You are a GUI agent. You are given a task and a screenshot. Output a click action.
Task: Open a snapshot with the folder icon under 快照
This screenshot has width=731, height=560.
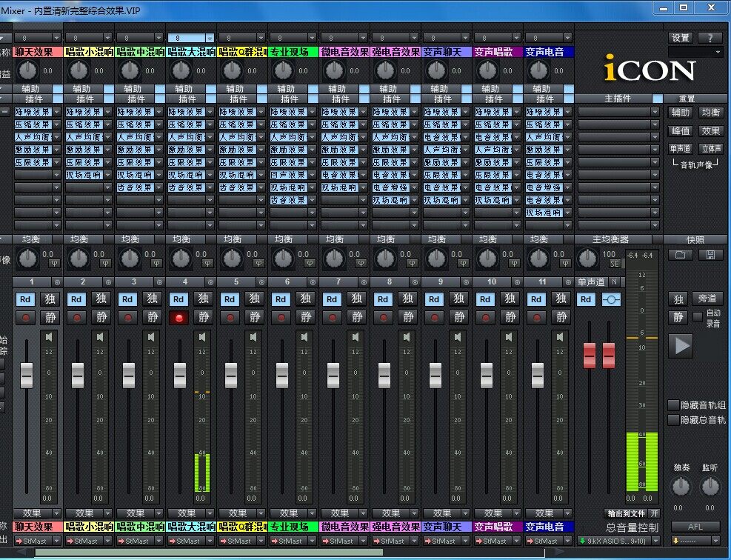click(681, 255)
